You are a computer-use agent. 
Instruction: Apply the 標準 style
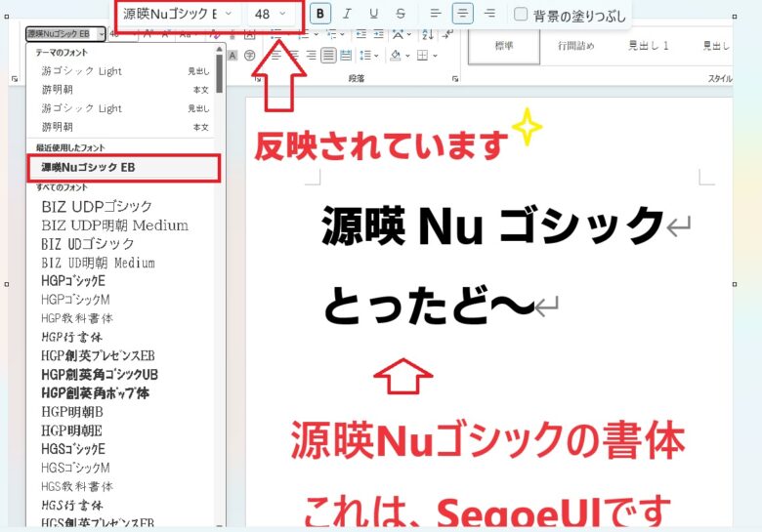(504, 46)
